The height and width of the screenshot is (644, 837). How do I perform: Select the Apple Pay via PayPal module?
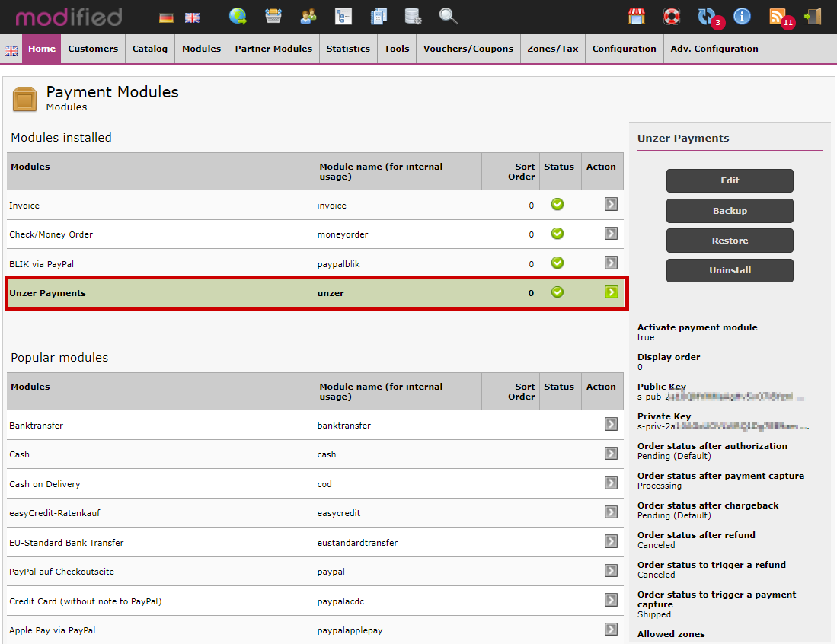click(x=53, y=630)
